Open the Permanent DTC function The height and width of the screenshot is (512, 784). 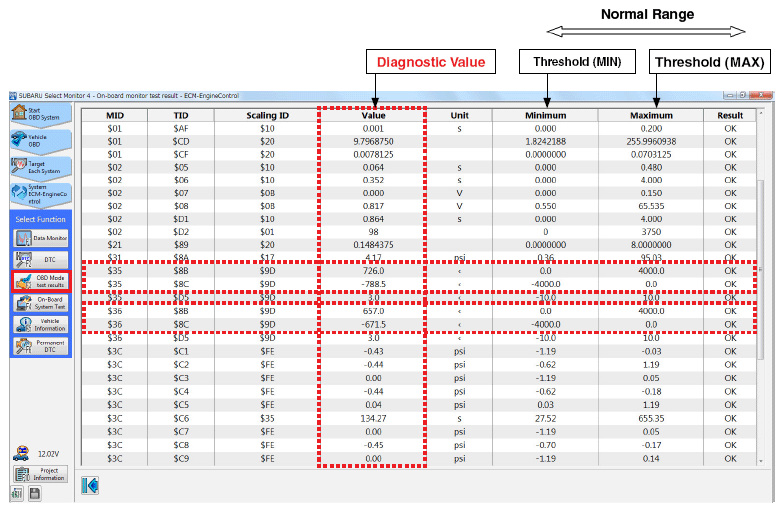(40, 346)
